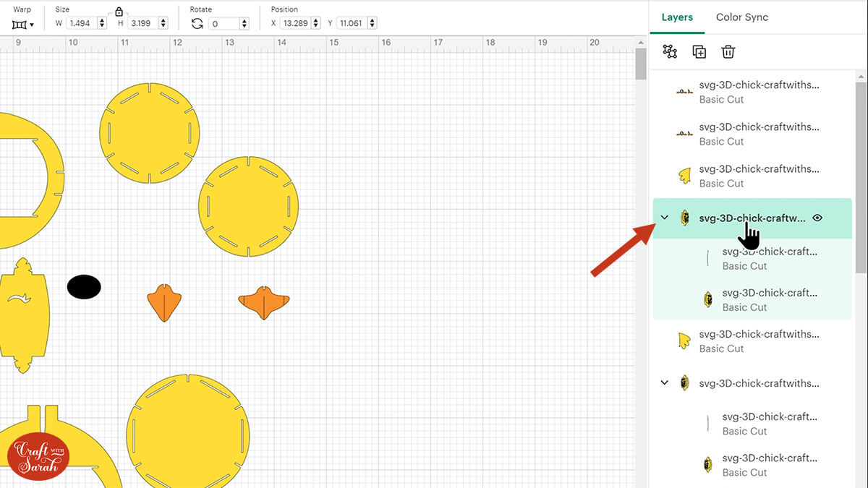Select the width W input field
The width and height of the screenshot is (868, 488).
(81, 23)
